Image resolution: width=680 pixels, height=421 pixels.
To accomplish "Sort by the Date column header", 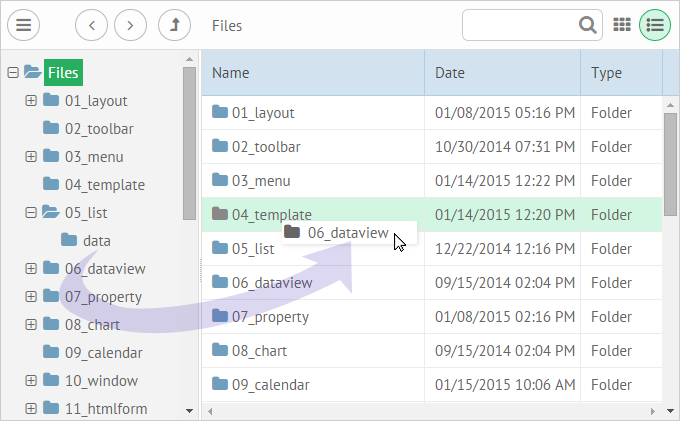I will coord(503,72).
